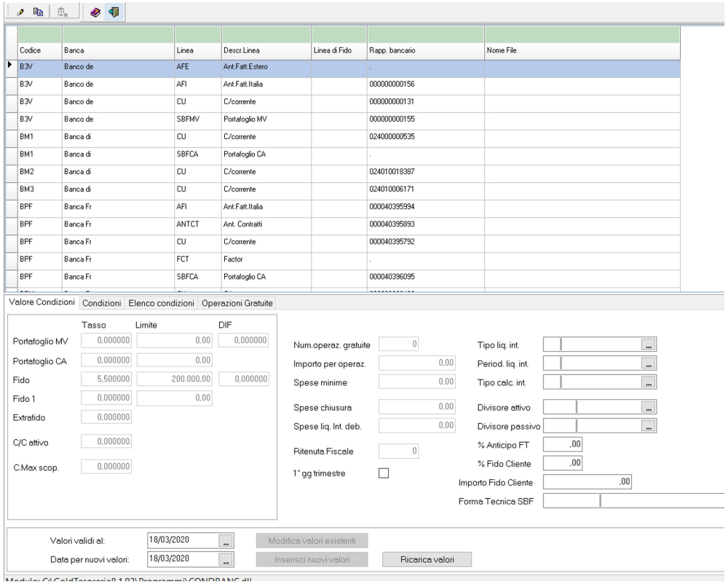The width and height of the screenshot is (728, 584).
Task: Open browse button for Tipo liq. int.
Action: (x=648, y=344)
